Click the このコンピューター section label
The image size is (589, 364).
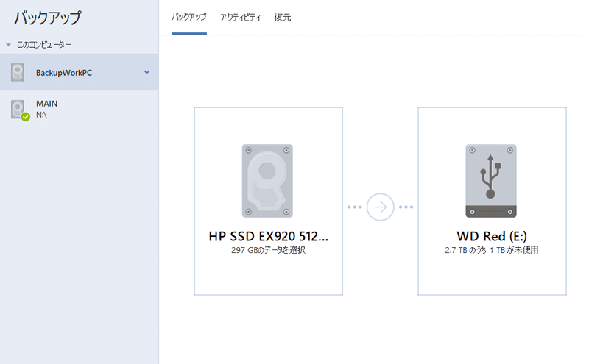[x=44, y=45]
